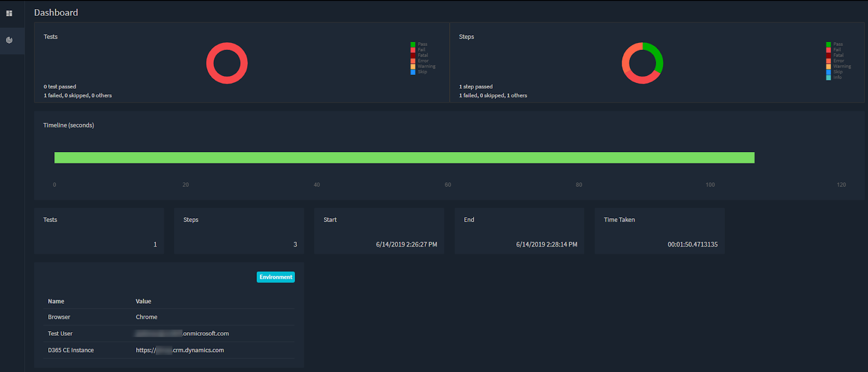
Task: Select the Chrome browser value
Action: (146, 317)
